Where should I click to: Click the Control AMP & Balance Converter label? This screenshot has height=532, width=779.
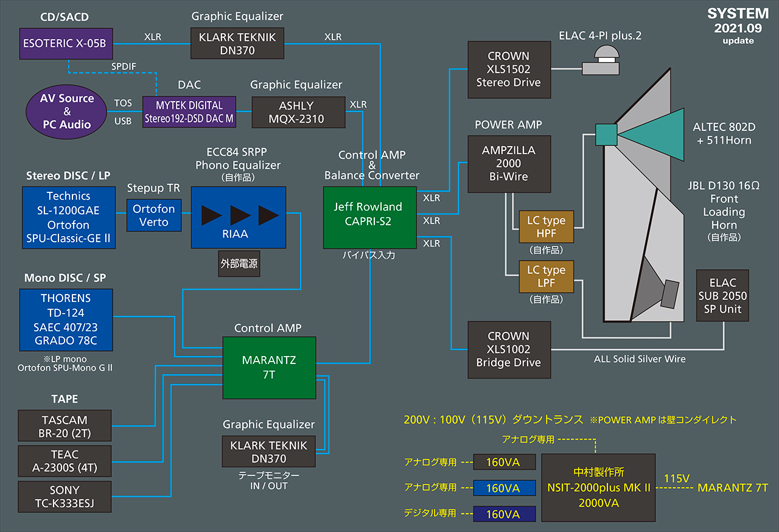pyautogui.click(x=372, y=165)
